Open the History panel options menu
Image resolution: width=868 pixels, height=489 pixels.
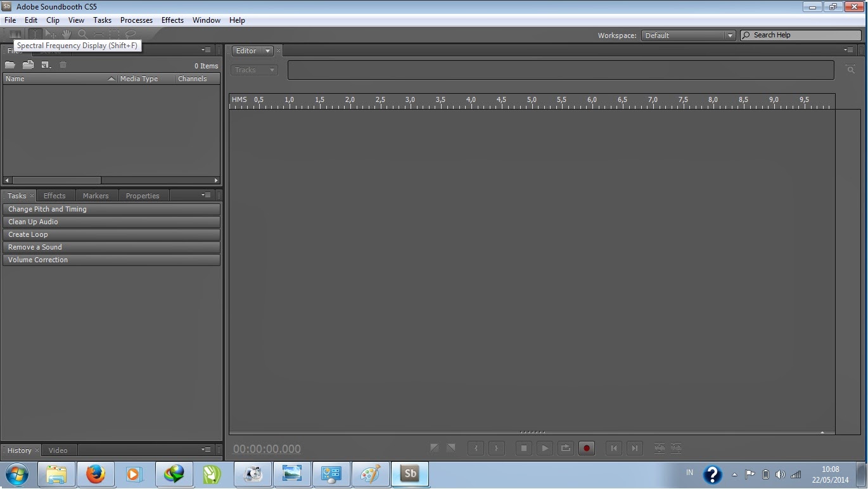(206, 450)
